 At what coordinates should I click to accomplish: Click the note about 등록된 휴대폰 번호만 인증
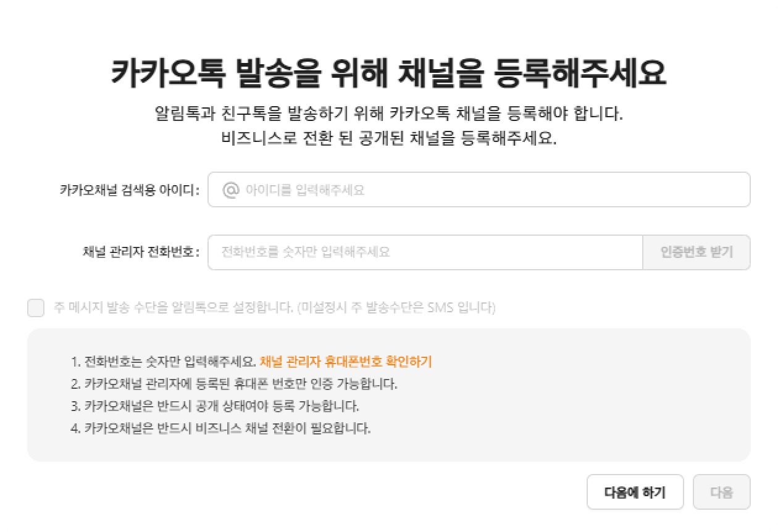click(234, 384)
